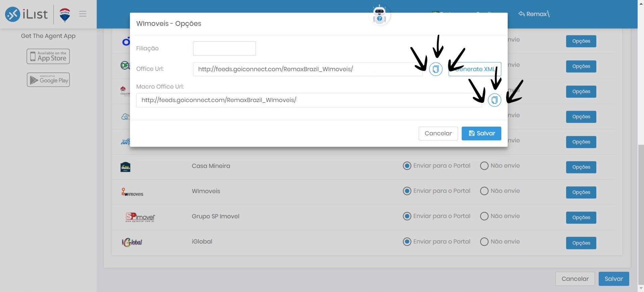Screen dimensions: 644x292
Task: Copy the Macro Office Url to clipboard
Action: click(x=494, y=100)
